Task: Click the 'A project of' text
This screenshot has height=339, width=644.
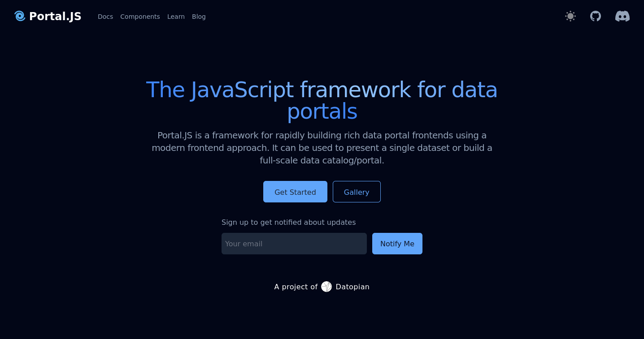Action: click(296, 287)
